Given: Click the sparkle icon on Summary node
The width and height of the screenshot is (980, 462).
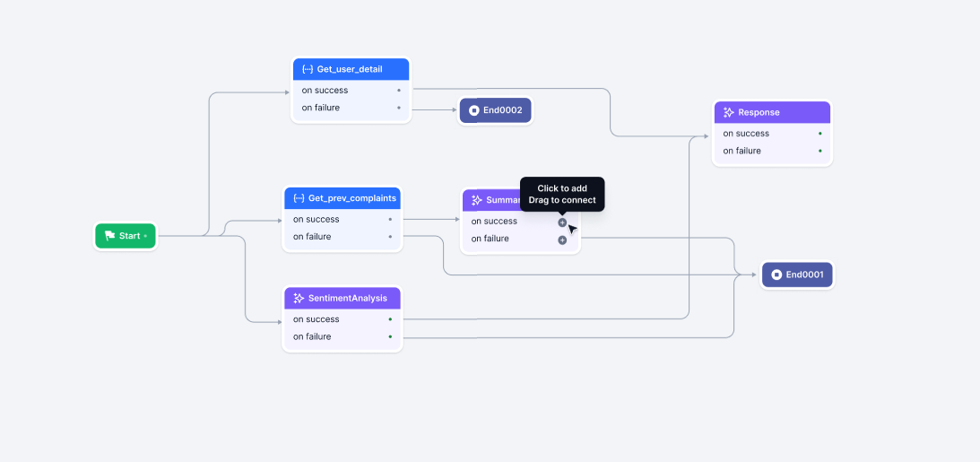Looking at the screenshot, I should tap(477, 200).
